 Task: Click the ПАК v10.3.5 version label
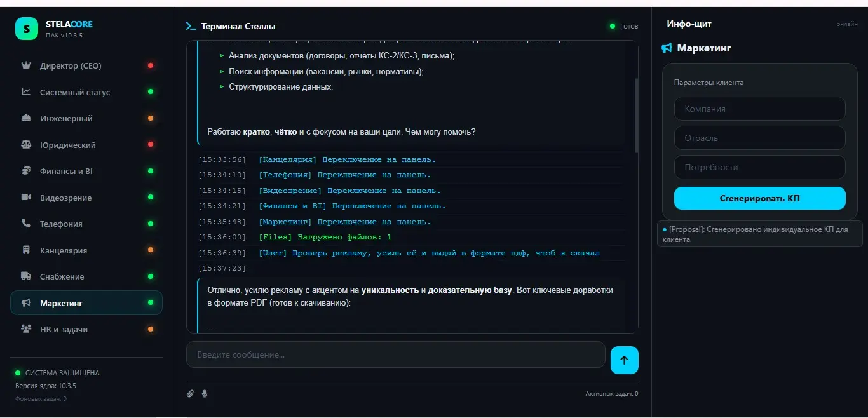pos(64,36)
